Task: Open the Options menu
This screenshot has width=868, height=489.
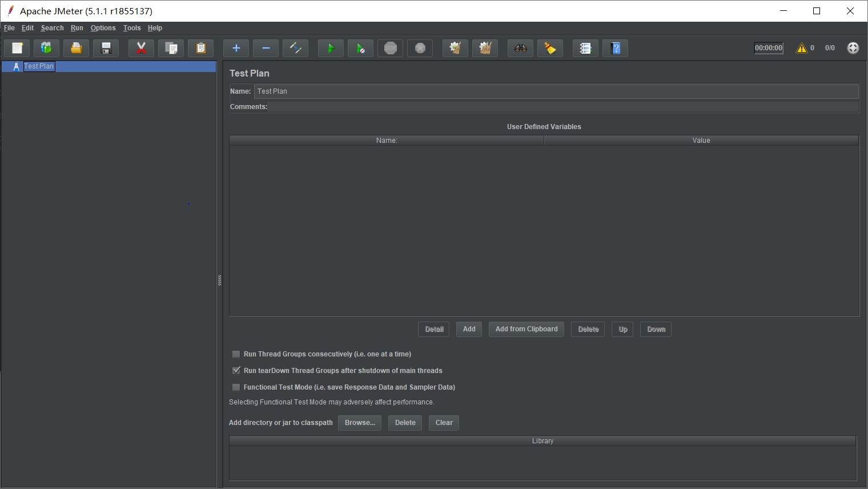Action: pyautogui.click(x=103, y=28)
